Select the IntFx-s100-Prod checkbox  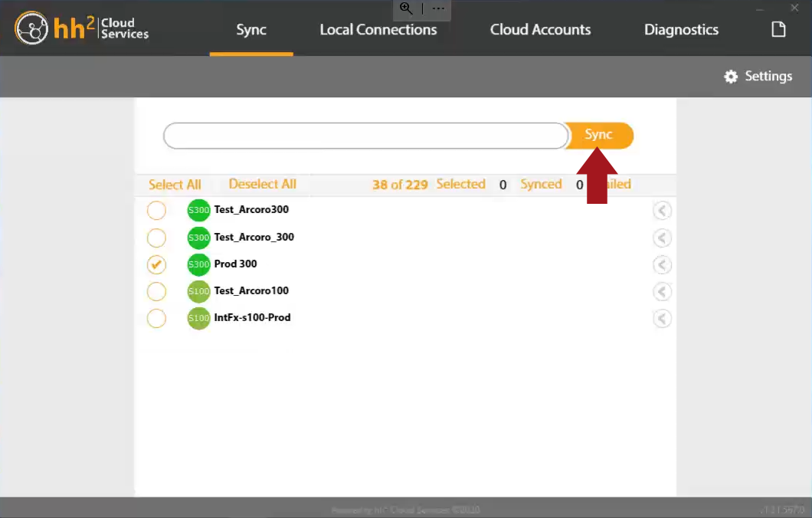pyautogui.click(x=156, y=319)
